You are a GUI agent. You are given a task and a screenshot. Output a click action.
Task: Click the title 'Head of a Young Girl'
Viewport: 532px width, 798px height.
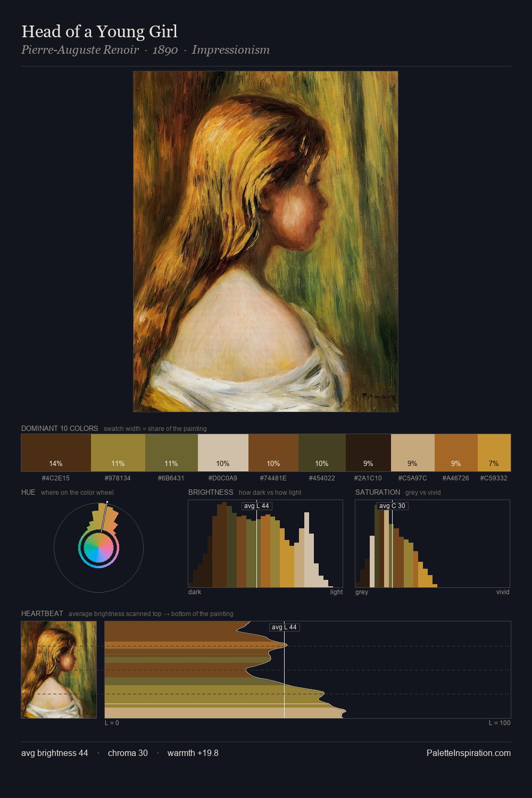99,31
